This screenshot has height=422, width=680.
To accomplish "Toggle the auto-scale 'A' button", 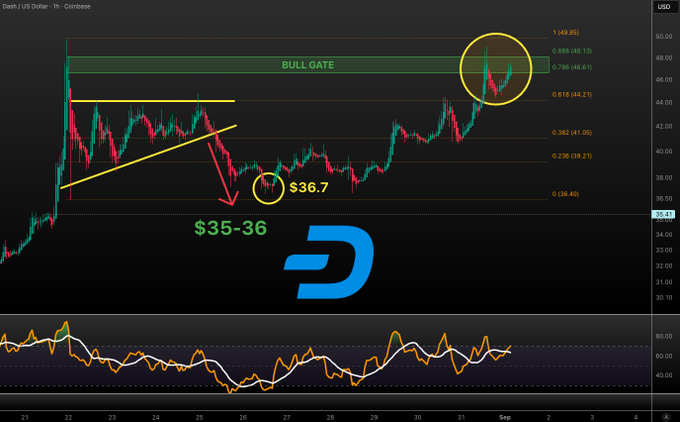I will [x=667, y=417].
